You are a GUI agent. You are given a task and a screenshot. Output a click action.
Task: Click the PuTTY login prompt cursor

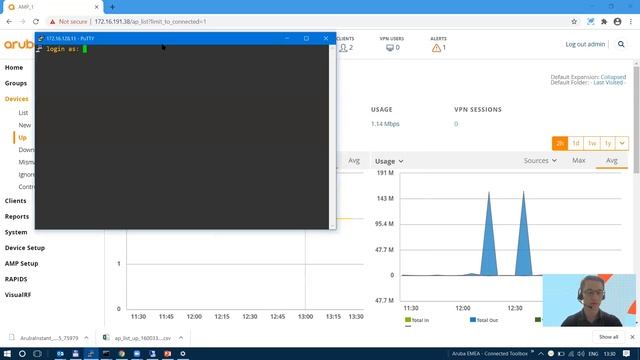(85, 49)
